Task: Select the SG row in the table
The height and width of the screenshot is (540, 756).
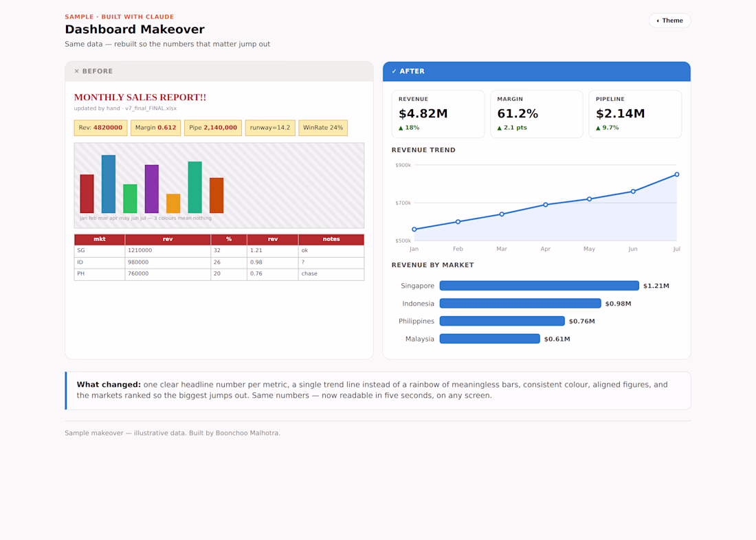Action: point(219,251)
